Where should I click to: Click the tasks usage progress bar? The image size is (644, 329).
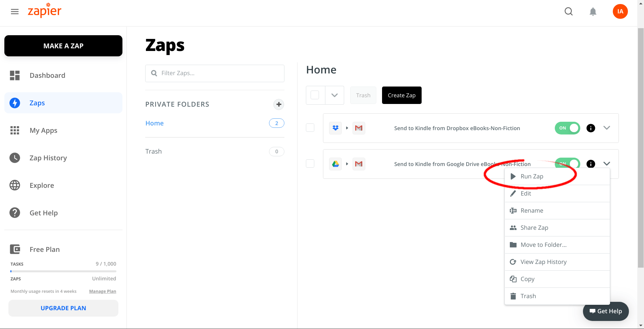pos(63,271)
